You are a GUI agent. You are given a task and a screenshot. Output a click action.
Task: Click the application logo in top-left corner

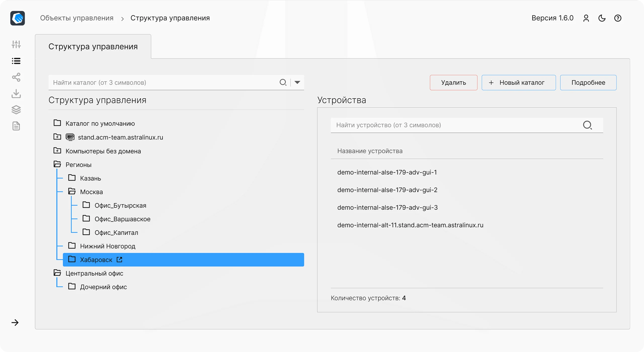tap(18, 18)
